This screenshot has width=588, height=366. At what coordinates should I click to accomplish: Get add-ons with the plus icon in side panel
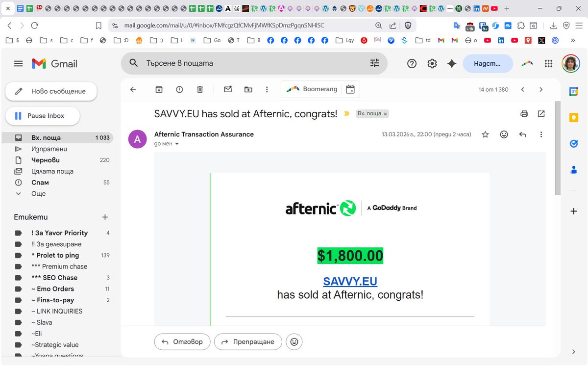coord(574,211)
